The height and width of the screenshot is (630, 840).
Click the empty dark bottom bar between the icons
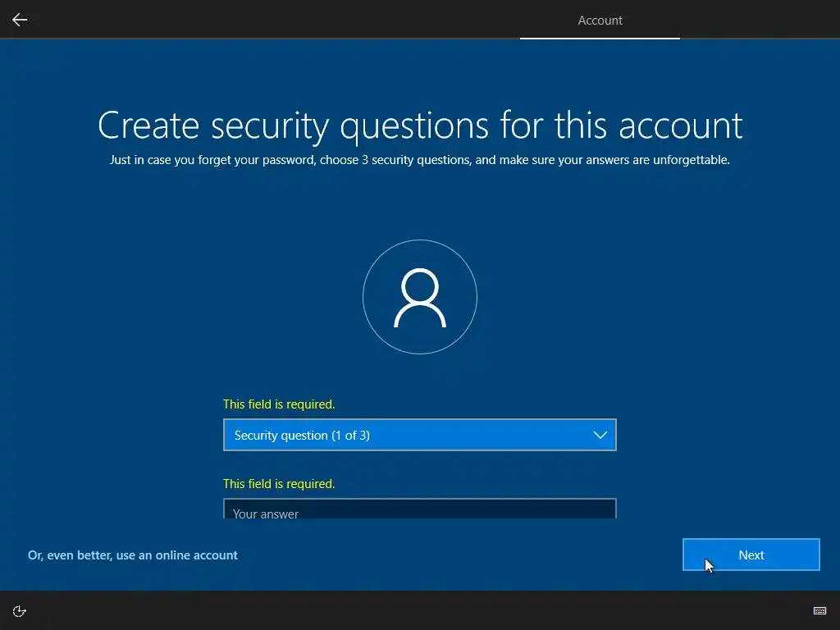click(420, 610)
